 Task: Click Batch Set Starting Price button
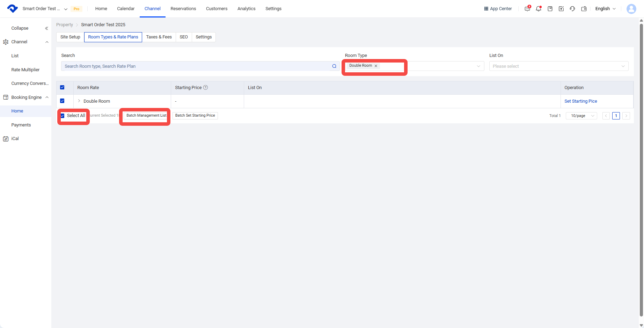coord(195,116)
